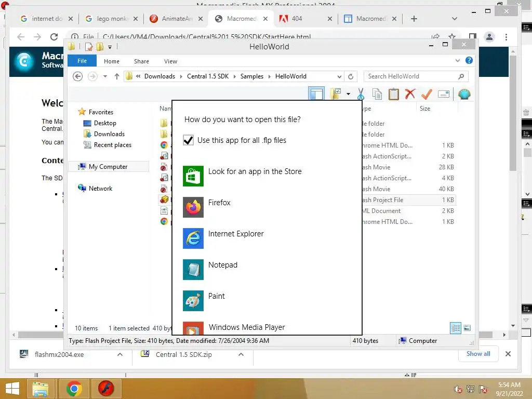Screen dimensions: 532x399
Task: Click the Rename icon in Explorer toolbar
Action: [444, 94]
